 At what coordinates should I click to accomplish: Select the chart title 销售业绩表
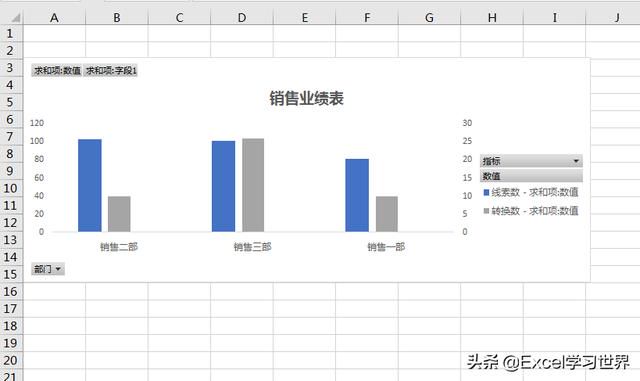point(307,98)
